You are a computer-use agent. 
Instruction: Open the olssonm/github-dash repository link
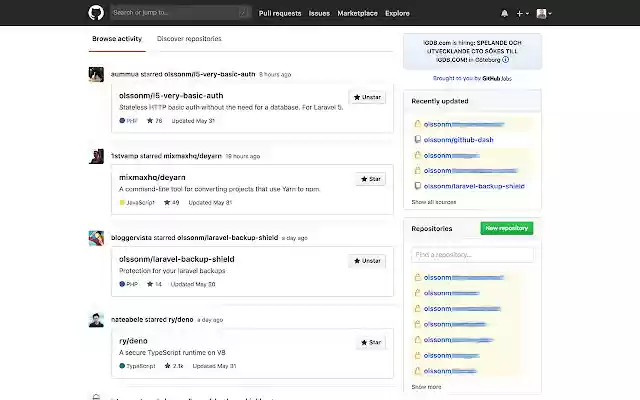pyautogui.click(x=458, y=139)
